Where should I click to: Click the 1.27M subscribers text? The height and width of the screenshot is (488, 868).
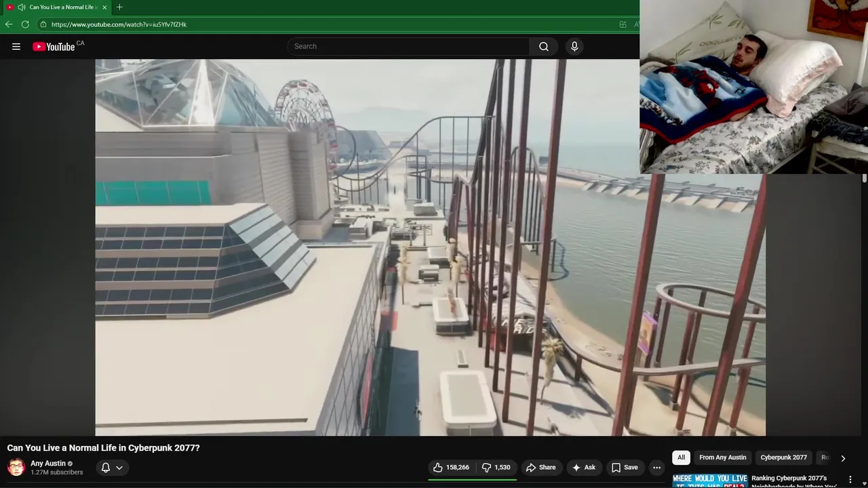pos(57,472)
